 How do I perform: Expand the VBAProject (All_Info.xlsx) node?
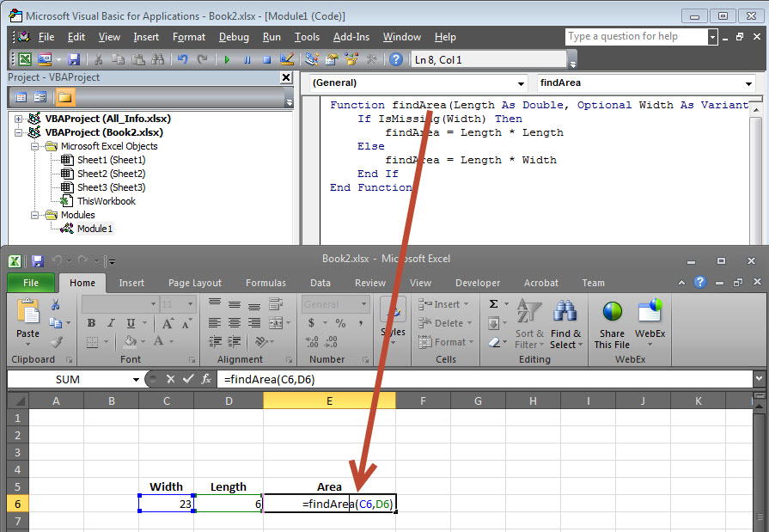click(x=19, y=119)
